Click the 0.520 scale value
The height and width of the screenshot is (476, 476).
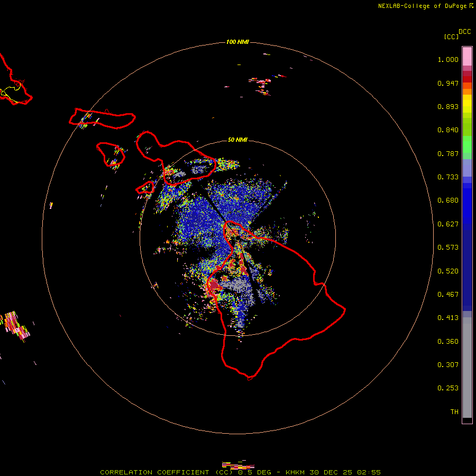pos(448,271)
